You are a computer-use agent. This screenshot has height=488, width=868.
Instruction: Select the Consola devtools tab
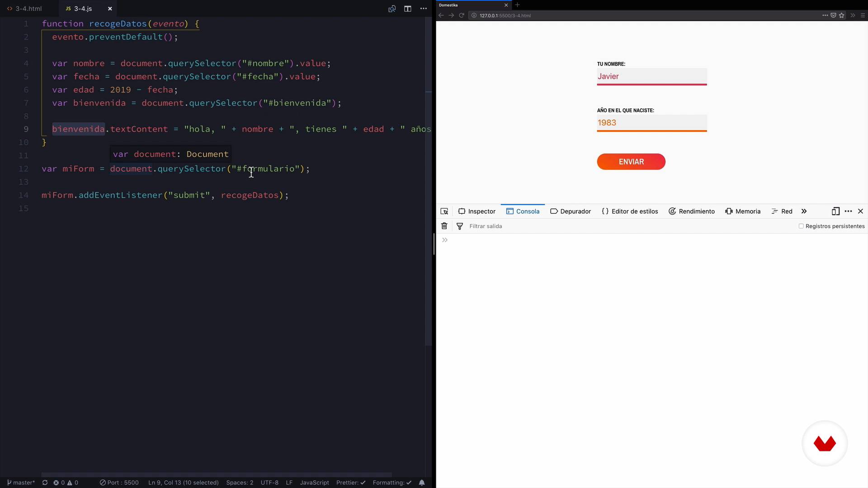523,211
